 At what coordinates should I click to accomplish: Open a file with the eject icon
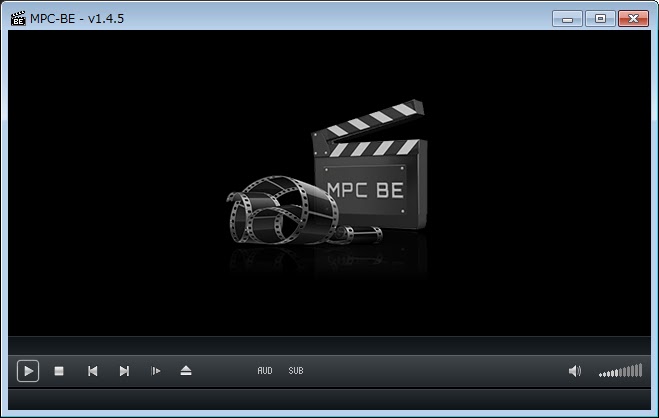pos(186,371)
